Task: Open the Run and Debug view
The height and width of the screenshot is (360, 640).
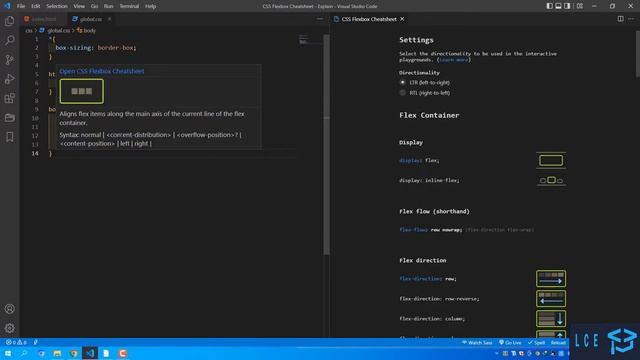Action: point(9,79)
